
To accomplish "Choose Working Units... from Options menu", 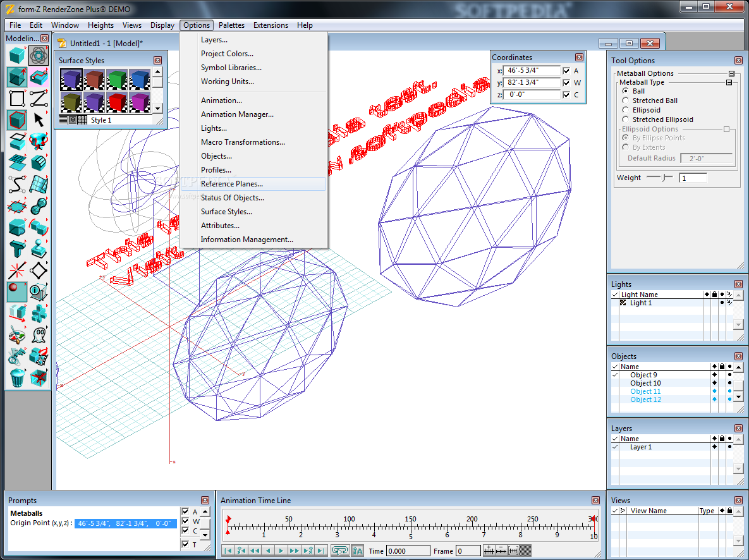I will 253,82.
